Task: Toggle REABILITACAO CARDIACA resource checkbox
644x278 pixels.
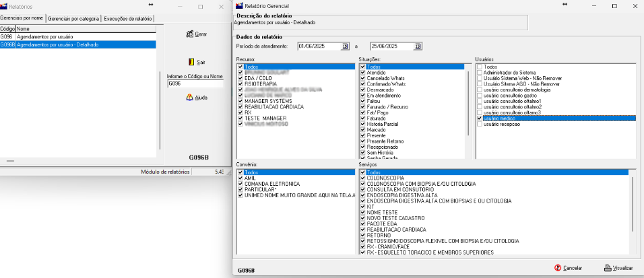Action: [240, 106]
